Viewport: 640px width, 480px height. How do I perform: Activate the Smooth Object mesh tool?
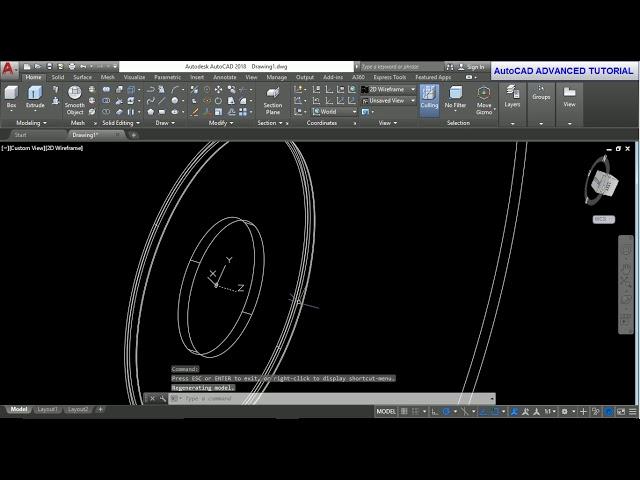coord(75,98)
